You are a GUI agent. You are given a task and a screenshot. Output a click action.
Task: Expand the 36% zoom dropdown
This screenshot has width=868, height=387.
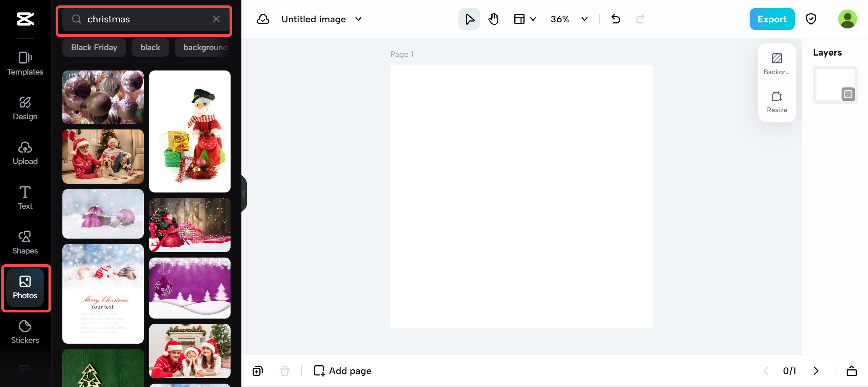[585, 19]
